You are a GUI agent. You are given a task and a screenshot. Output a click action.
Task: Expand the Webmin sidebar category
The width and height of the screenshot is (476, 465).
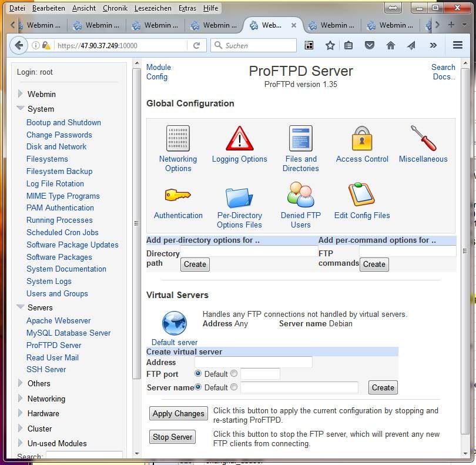coord(21,93)
